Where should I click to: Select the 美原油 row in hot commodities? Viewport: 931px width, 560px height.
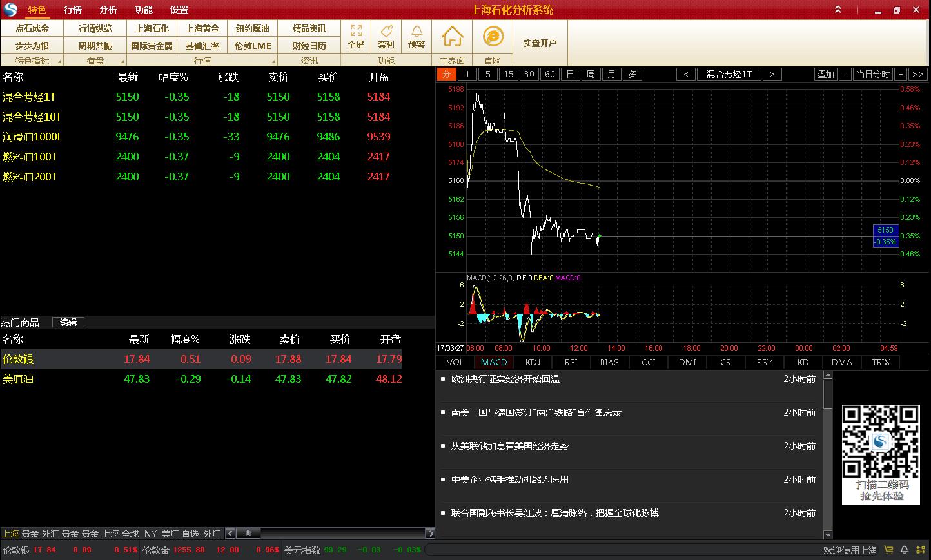(201, 379)
